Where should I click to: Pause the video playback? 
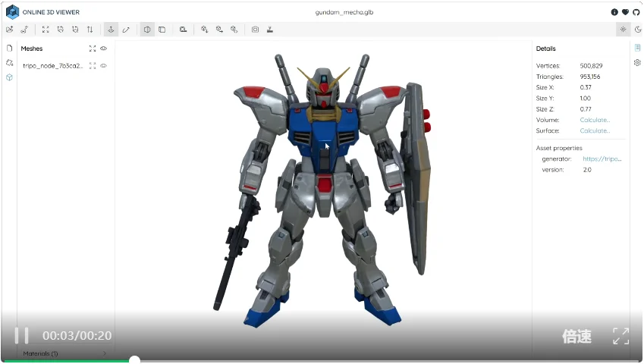click(x=22, y=335)
